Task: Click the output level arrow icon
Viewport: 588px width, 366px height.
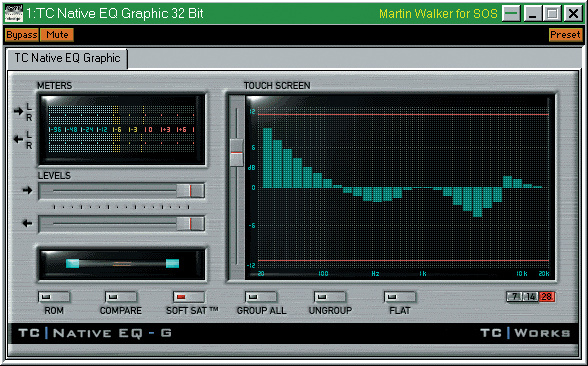Action: click(x=27, y=224)
